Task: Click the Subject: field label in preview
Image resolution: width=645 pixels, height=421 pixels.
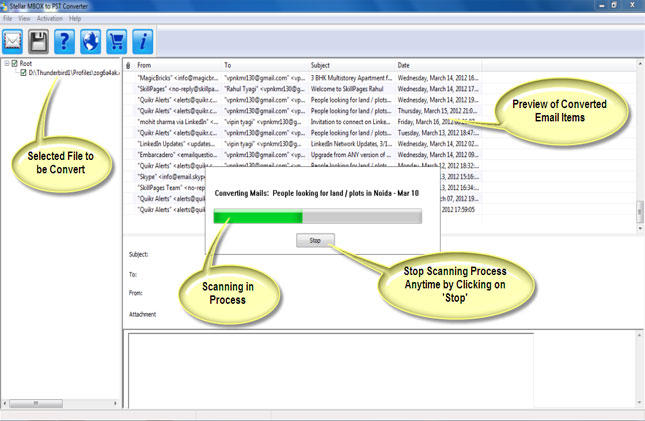Action: (x=139, y=254)
